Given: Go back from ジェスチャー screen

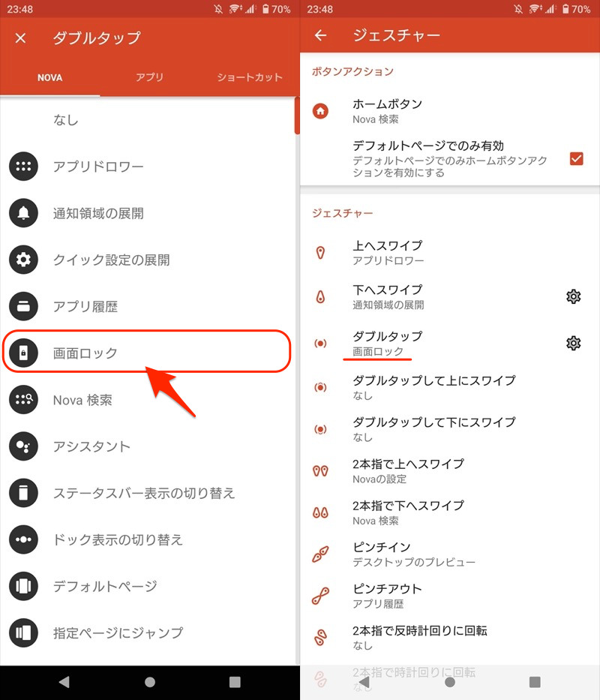Looking at the screenshot, I should 321,35.
